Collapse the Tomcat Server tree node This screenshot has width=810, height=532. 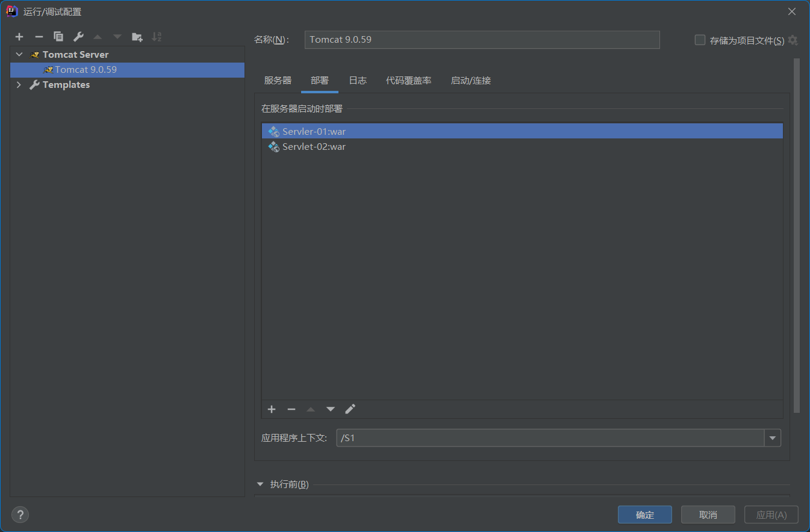pyautogui.click(x=19, y=55)
